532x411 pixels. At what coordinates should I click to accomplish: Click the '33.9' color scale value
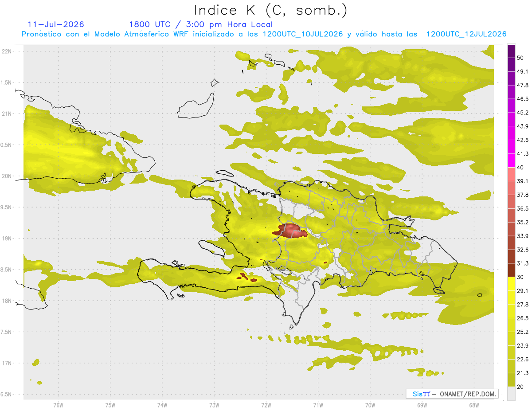pyautogui.click(x=523, y=236)
